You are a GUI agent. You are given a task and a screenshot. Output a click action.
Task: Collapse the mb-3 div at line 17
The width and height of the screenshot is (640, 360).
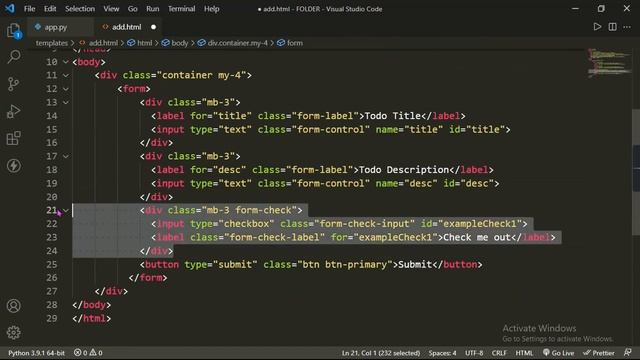point(65,156)
